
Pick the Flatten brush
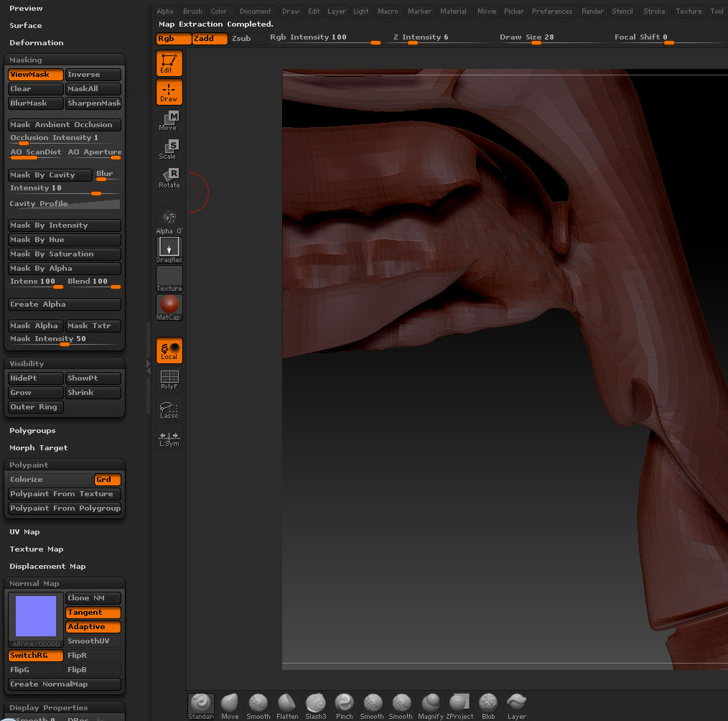(x=287, y=706)
